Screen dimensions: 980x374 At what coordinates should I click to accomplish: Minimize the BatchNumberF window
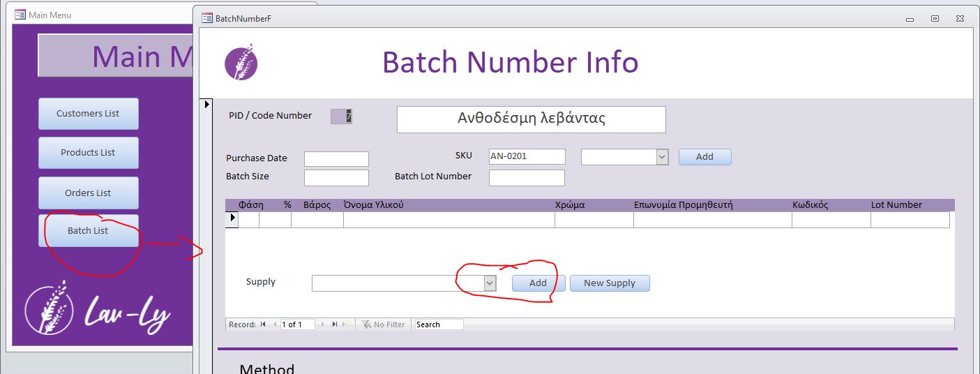pos(910,18)
